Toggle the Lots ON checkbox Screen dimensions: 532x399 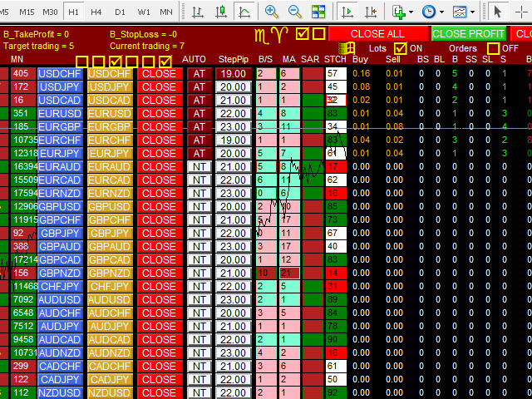(400, 48)
